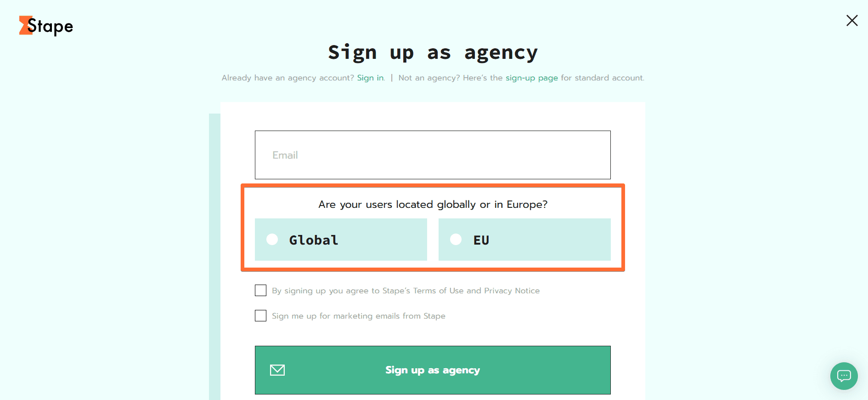Click the Global option card
This screenshot has height=400, width=868.
click(341, 240)
